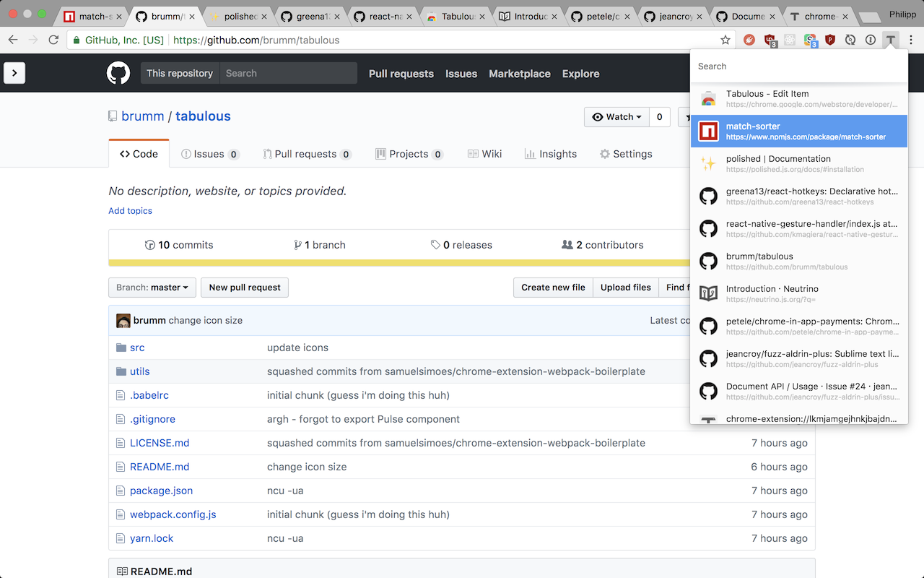This screenshot has height=578, width=924.
Task: Select Tabulous - Edit Item in list
Action: (799, 99)
